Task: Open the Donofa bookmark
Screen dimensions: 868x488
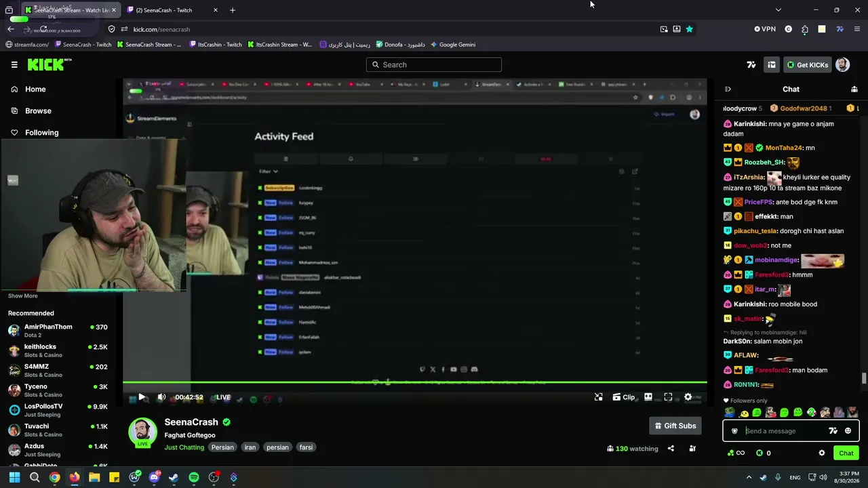Action: pyautogui.click(x=400, y=45)
